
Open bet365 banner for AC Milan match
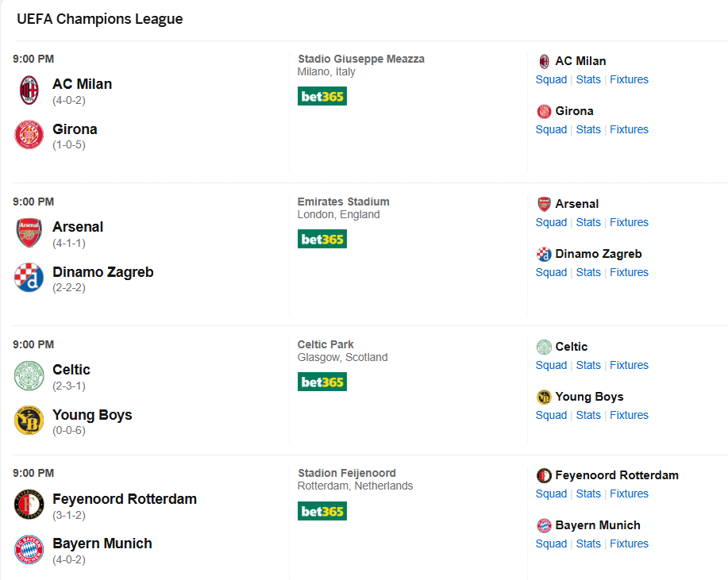tap(322, 97)
